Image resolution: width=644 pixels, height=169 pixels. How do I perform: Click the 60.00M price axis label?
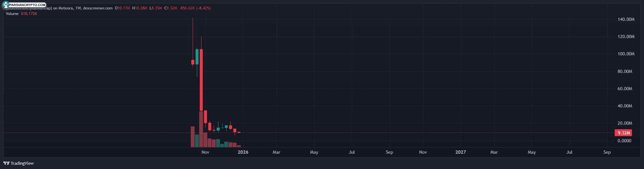point(625,89)
